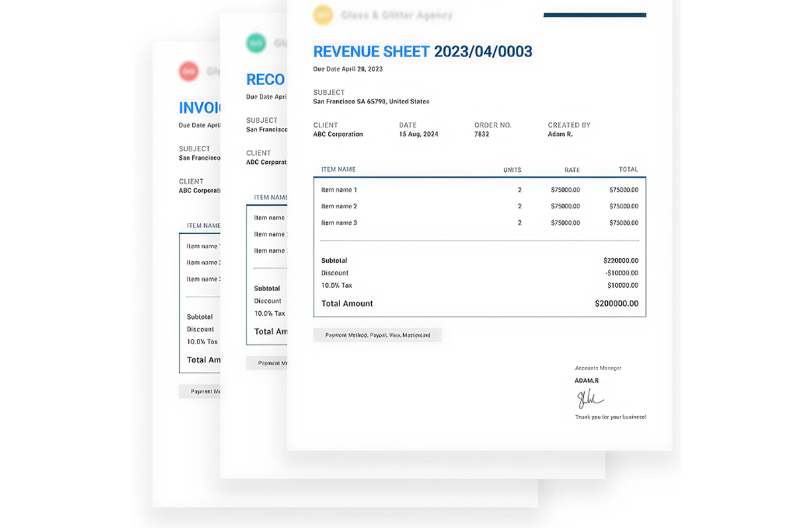Select the Subtotal label on the revenue sheet
Viewport: 812px width, 528px height.
coord(334,261)
